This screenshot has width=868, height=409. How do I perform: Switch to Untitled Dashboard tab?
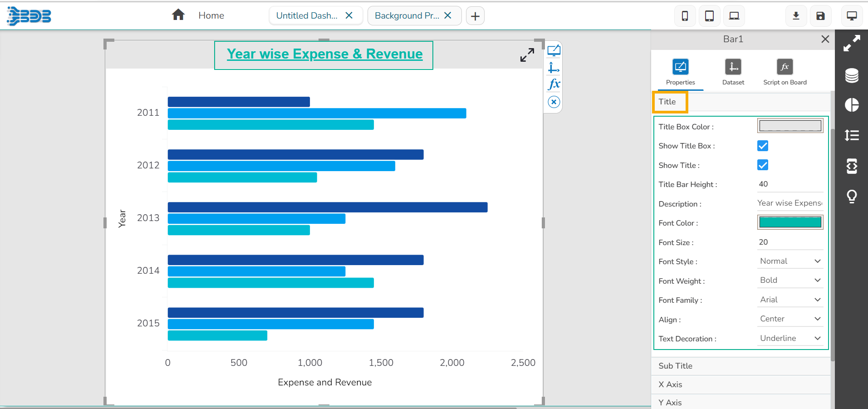(x=307, y=16)
